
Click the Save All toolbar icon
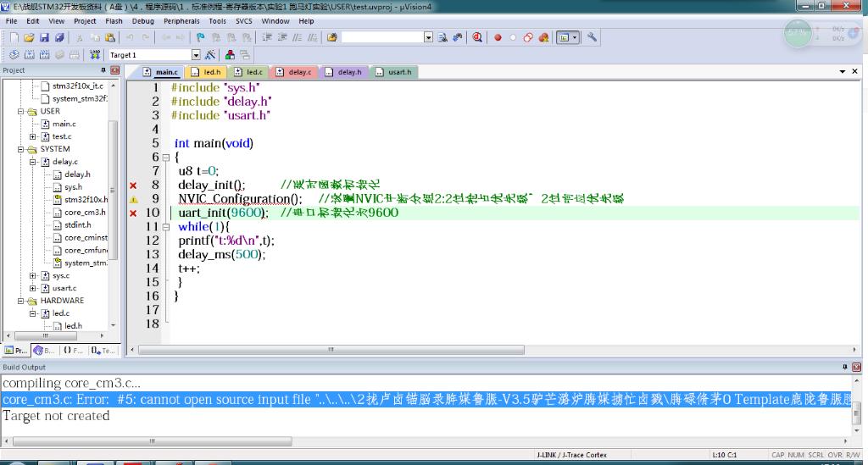[59, 37]
